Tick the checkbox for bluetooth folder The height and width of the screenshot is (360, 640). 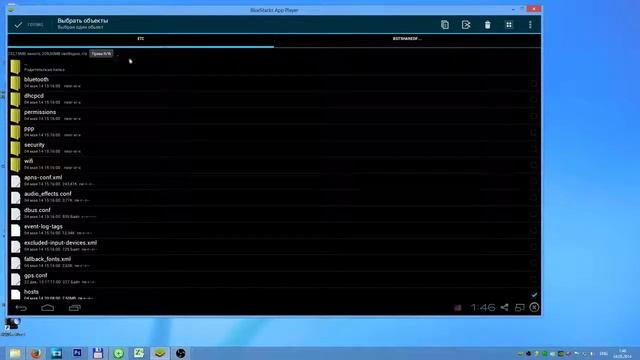(x=534, y=83)
